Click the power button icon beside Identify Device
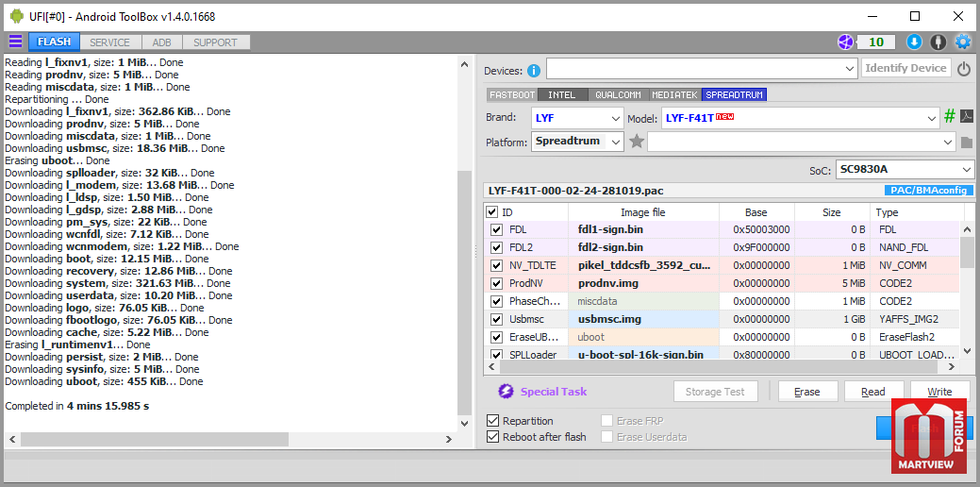The height and width of the screenshot is (487, 980). (964, 69)
